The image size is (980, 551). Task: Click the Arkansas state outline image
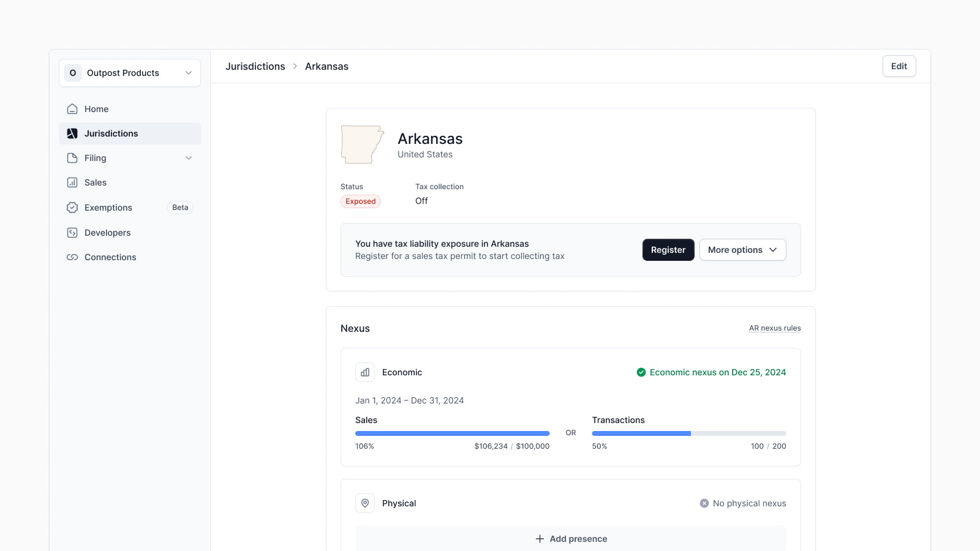pos(363,144)
